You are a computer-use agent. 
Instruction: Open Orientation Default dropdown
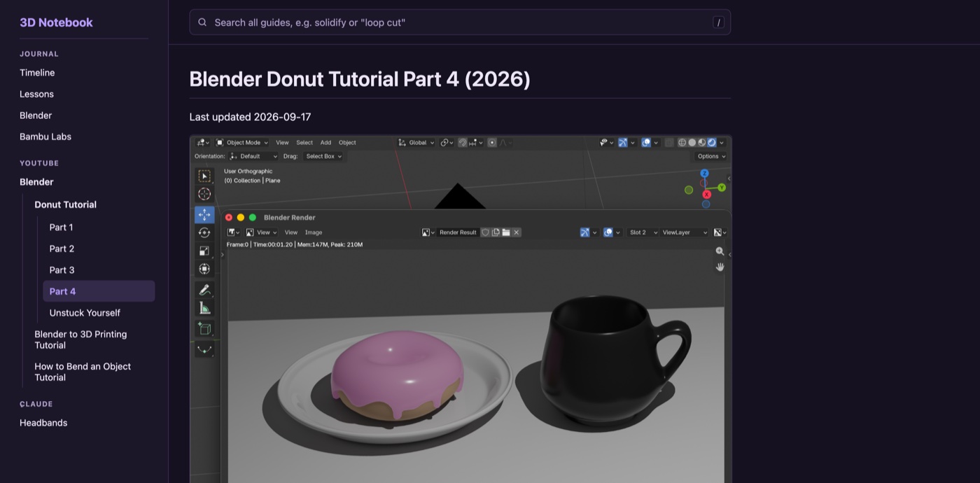[x=253, y=156]
